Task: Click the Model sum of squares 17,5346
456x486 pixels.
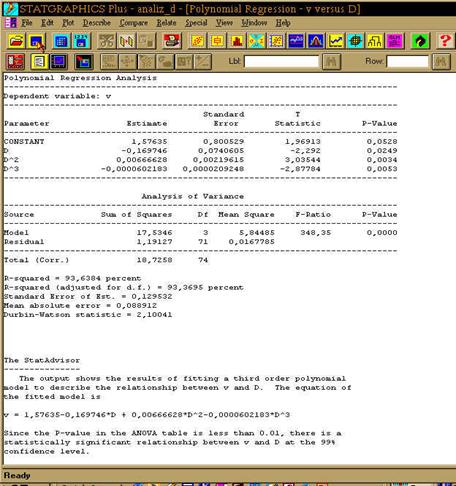Action: click(x=154, y=233)
